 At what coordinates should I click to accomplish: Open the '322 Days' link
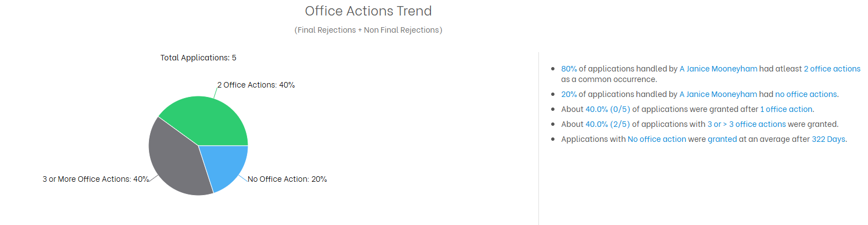coord(829,139)
